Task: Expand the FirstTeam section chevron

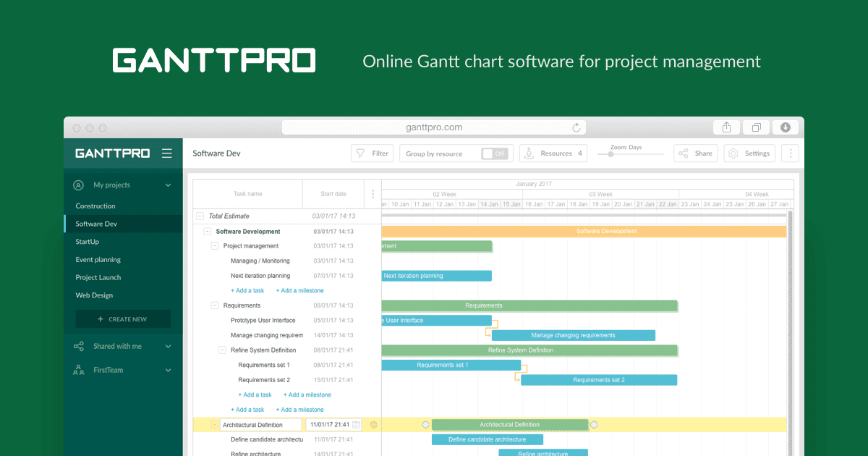Action: [x=168, y=371]
